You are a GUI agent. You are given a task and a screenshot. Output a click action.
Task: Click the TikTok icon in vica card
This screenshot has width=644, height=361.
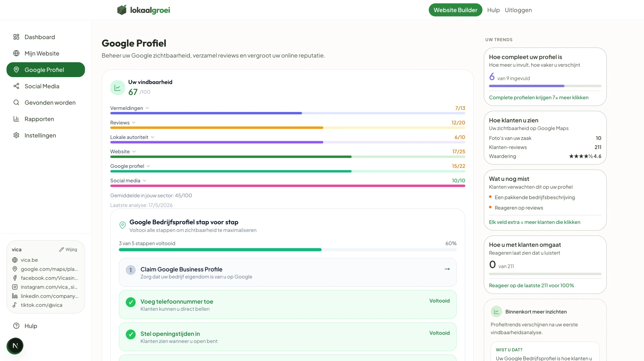tap(15, 305)
